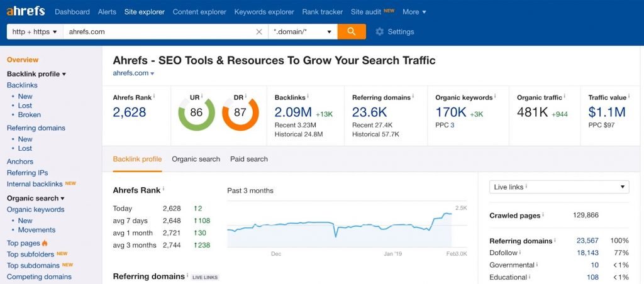The image size is (644, 284).
Task: Click the PPC 3 keywords link
Action: [x=452, y=125]
